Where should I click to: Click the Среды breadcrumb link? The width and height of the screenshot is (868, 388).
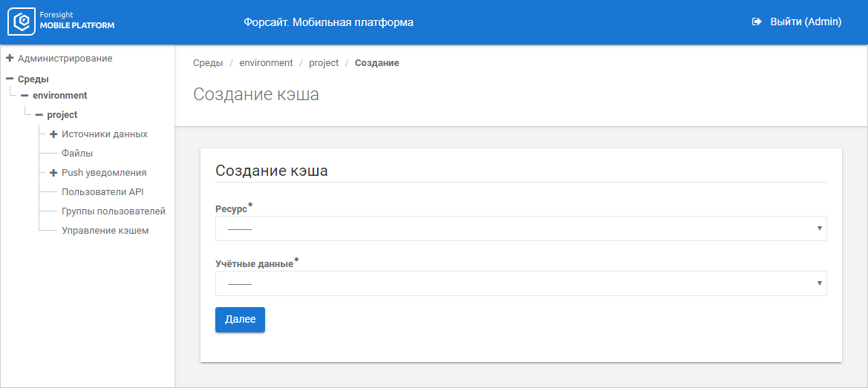(x=208, y=63)
